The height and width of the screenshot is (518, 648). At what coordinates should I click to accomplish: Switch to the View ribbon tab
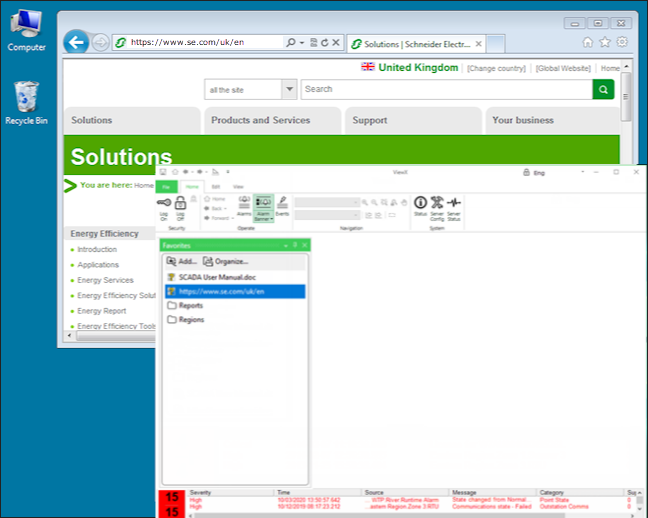[x=238, y=186]
